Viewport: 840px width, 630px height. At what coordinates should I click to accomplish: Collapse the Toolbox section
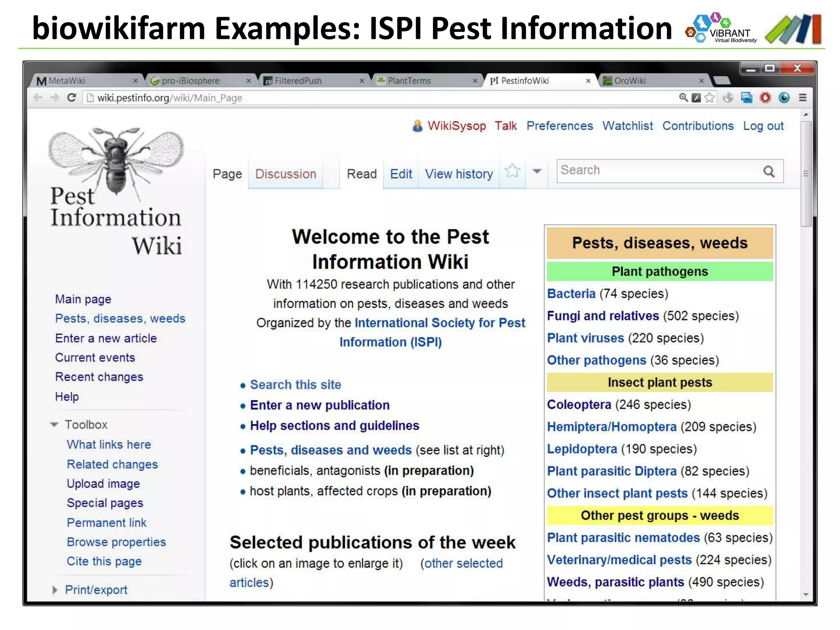(54, 425)
